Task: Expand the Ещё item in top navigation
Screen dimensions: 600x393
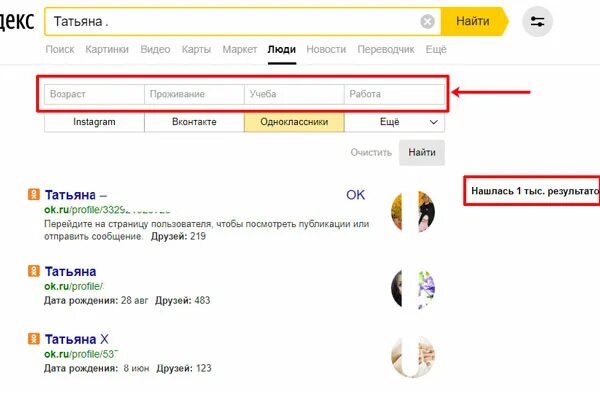Action: [436, 49]
